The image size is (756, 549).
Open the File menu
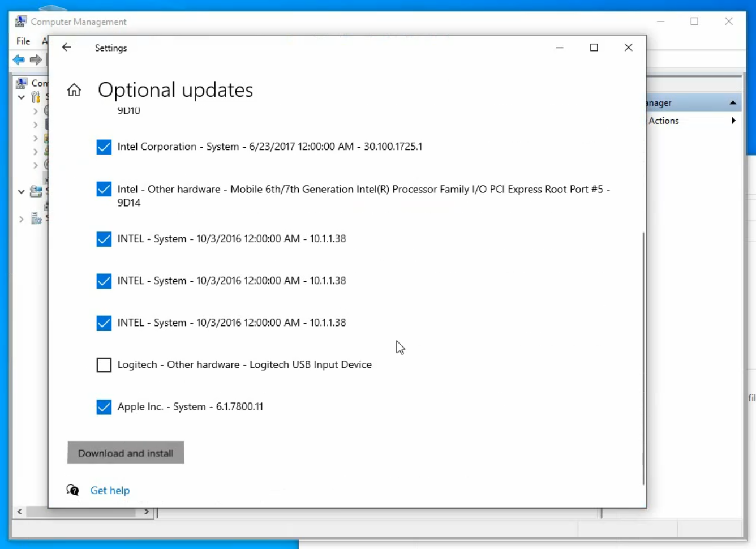click(x=23, y=41)
